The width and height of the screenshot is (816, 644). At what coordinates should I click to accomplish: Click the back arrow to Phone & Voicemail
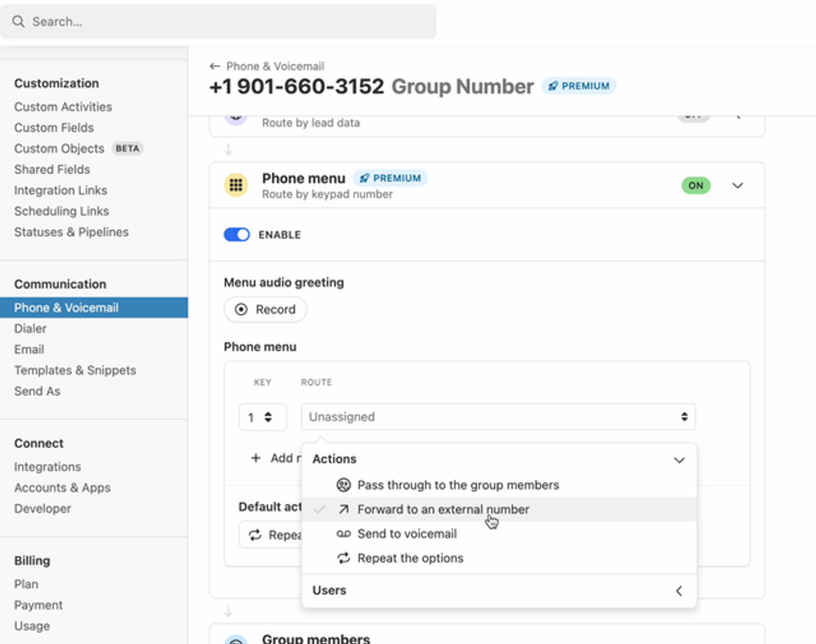[x=215, y=66]
